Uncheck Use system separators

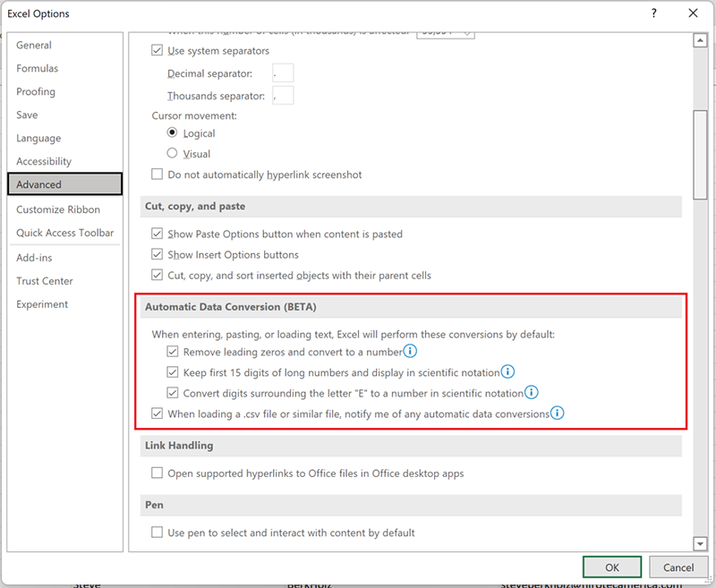[158, 51]
